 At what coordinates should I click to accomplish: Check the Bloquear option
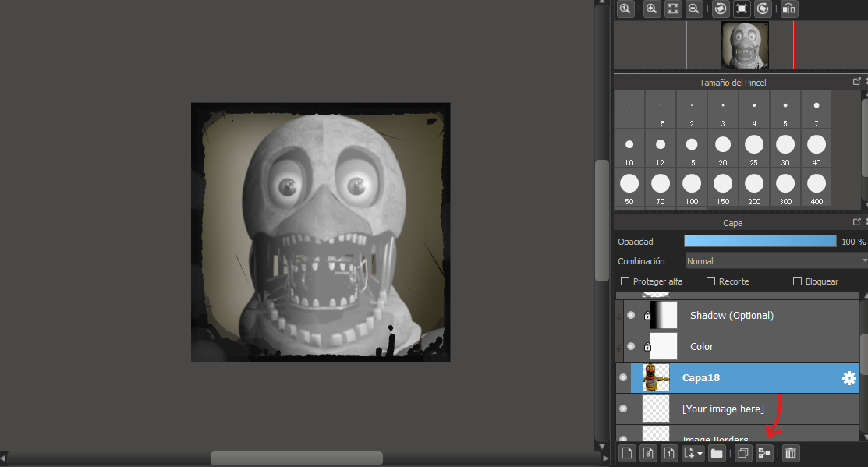pyautogui.click(x=797, y=281)
